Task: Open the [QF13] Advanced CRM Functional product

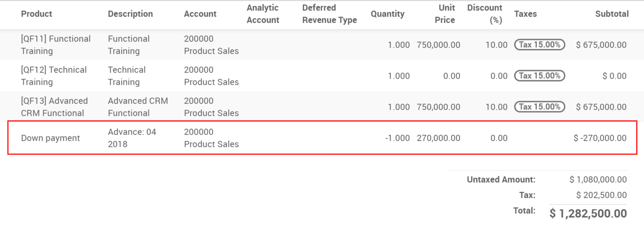Action: pyautogui.click(x=54, y=107)
